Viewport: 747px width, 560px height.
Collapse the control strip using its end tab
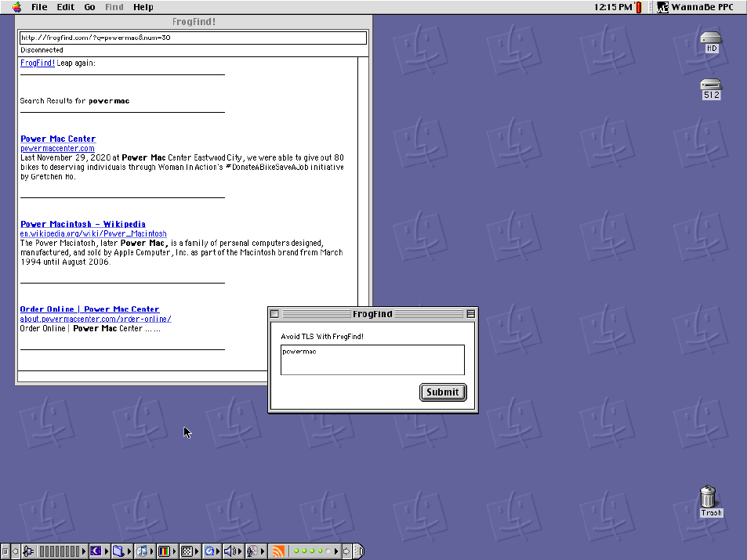pos(359,551)
